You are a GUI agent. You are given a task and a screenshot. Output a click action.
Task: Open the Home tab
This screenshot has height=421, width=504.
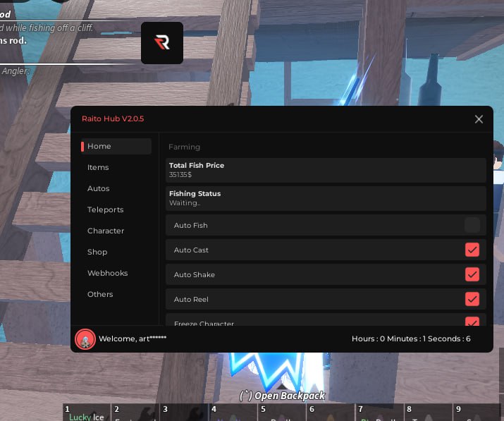(116, 147)
